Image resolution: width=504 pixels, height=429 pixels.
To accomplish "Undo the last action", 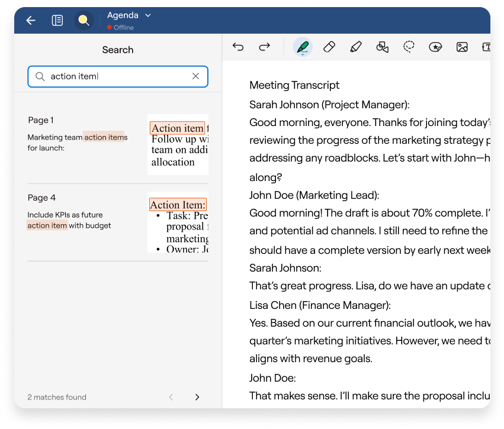I will 238,47.
